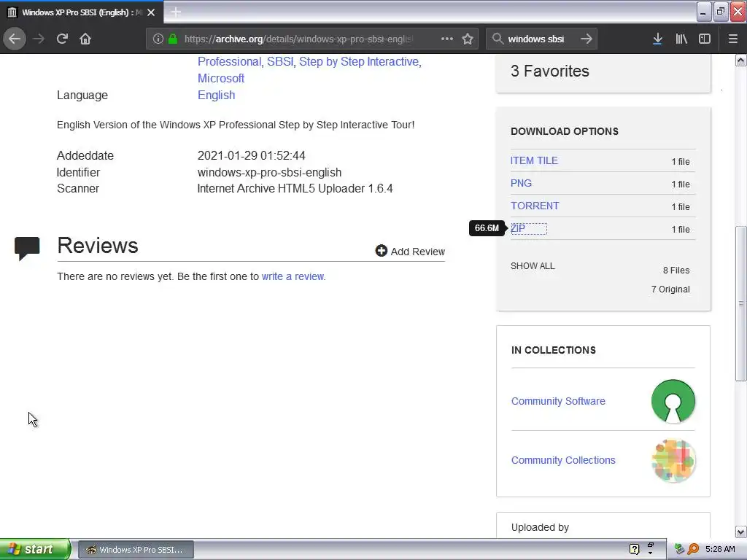Screen dimensions: 747x560
Task: Download the ITEM TILE file
Action: click(x=534, y=160)
